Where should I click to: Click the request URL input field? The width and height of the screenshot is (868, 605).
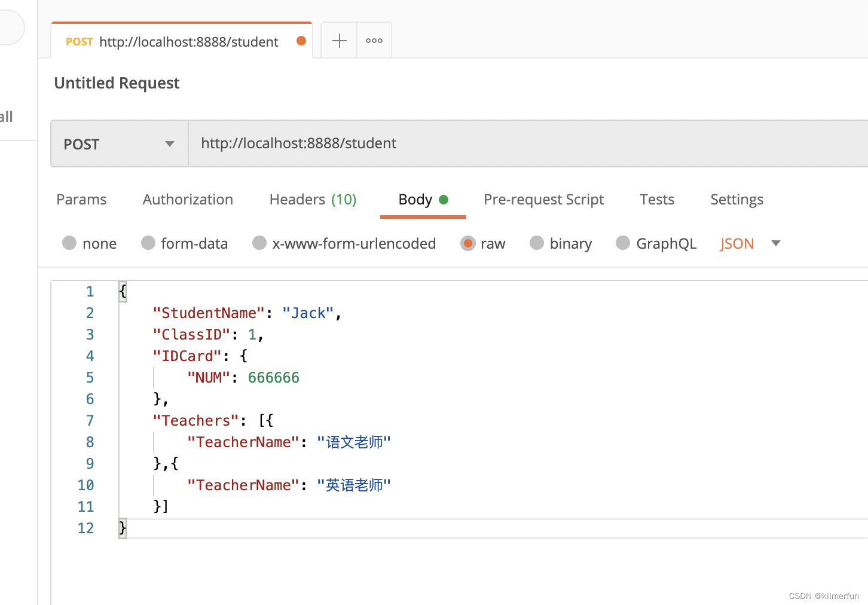point(528,143)
